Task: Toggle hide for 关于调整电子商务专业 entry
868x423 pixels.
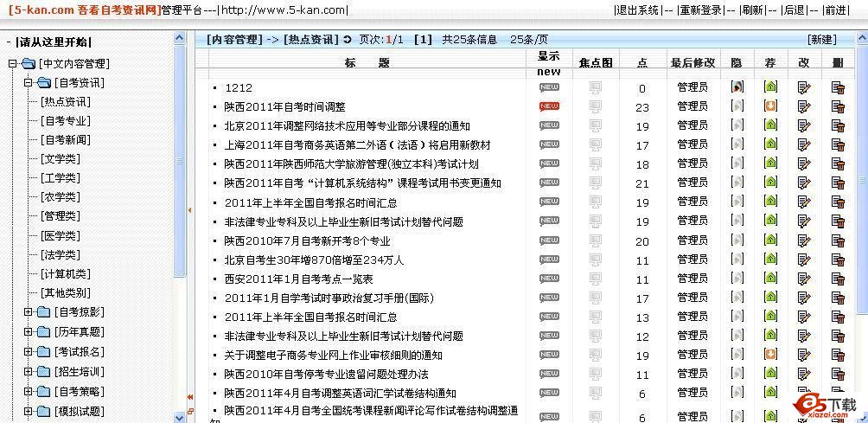Action: [737, 354]
